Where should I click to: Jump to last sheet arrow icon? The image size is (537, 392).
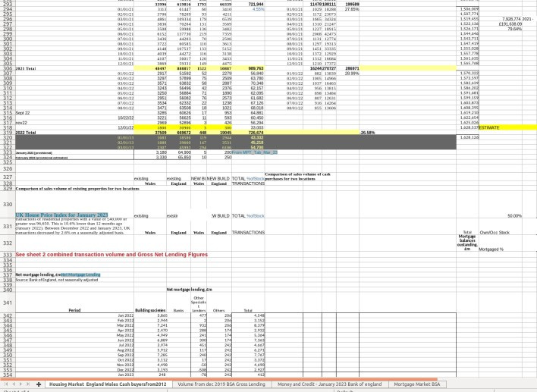point(28,384)
